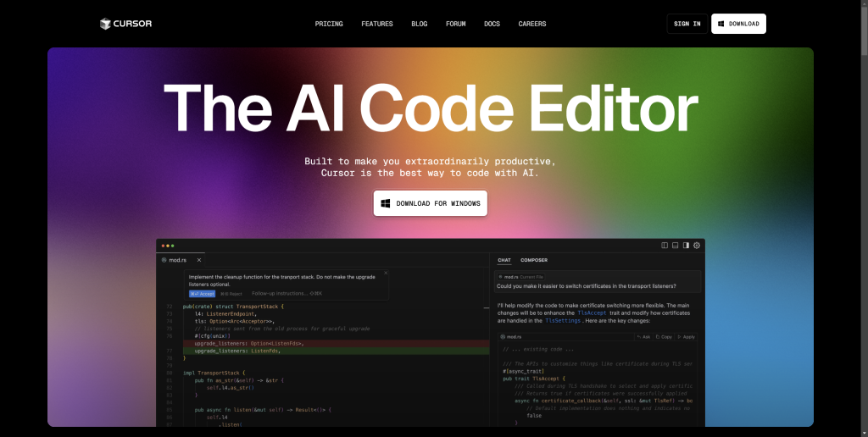The height and width of the screenshot is (437, 868).
Task: Switch to the Chat tab
Action: click(504, 260)
